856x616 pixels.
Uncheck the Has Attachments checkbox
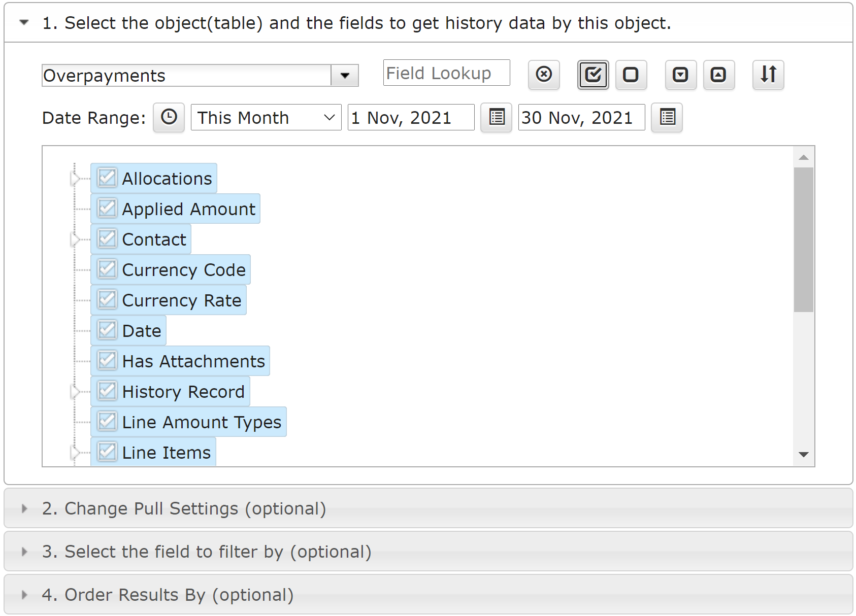(107, 361)
